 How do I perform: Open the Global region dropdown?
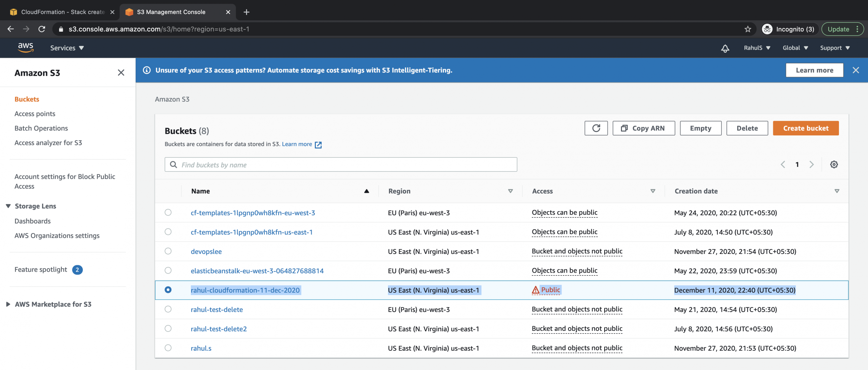pos(795,48)
